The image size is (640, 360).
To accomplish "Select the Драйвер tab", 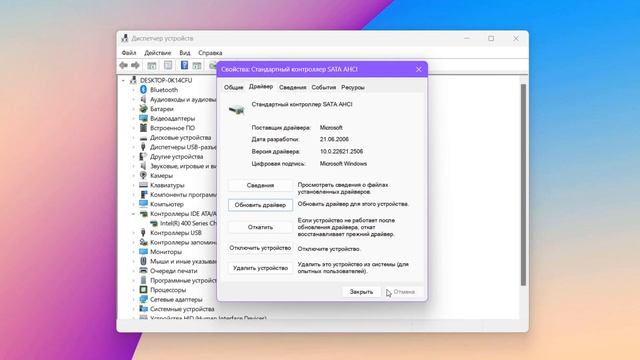I will 261,87.
